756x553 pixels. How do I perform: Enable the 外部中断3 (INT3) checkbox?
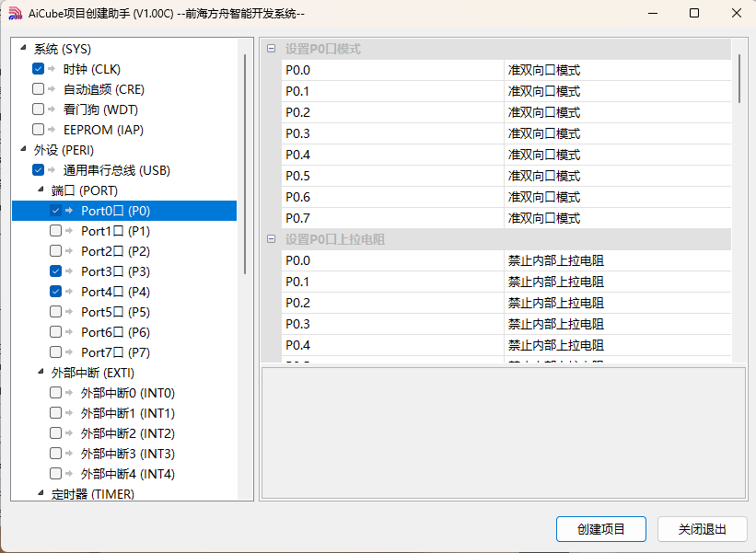click(x=55, y=454)
